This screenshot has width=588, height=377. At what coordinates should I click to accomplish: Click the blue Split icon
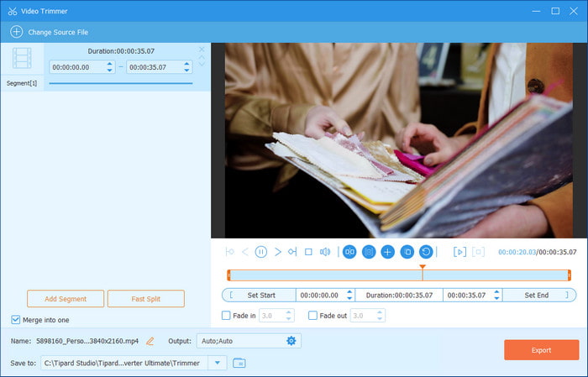pos(349,252)
